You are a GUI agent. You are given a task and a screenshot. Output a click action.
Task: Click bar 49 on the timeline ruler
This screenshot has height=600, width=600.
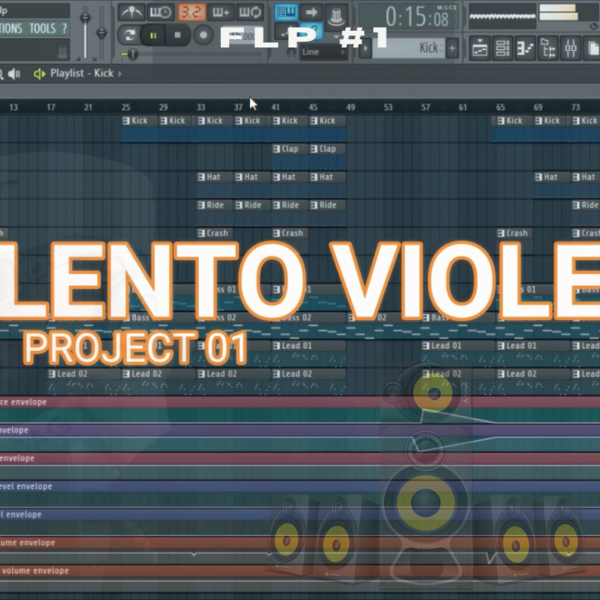(x=351, y=107)
